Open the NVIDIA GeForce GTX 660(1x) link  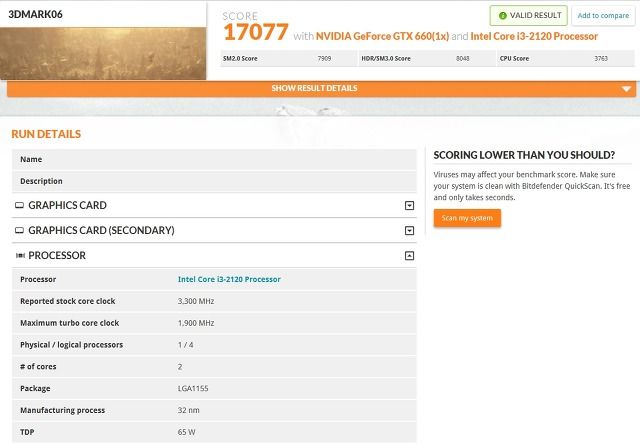(x=382, y=36)
